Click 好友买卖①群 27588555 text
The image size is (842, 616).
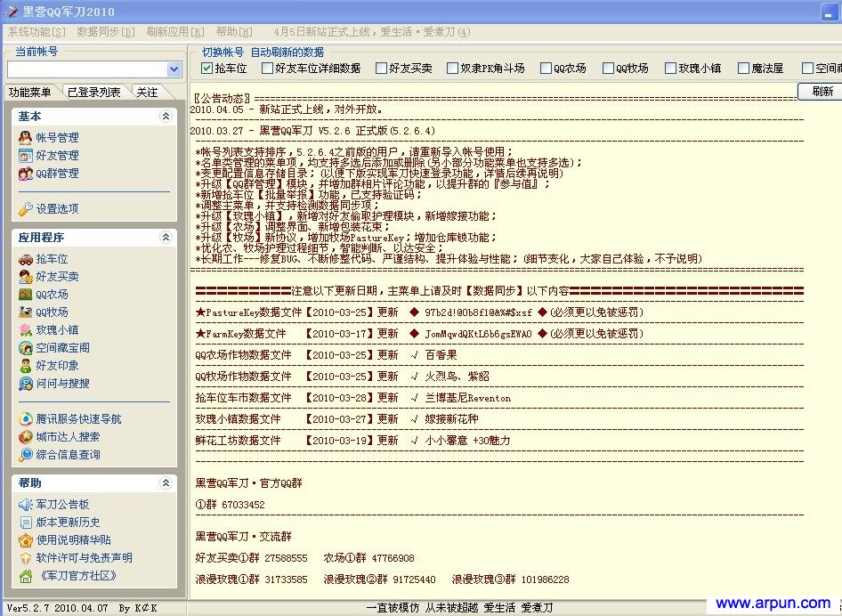251,558
